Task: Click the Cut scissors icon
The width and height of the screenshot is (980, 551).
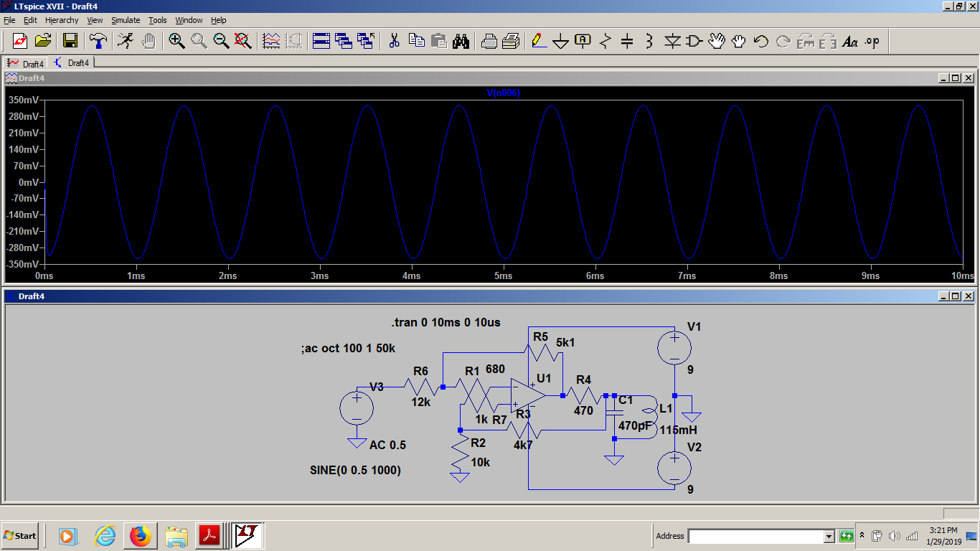Action: [x=394, y=41]
